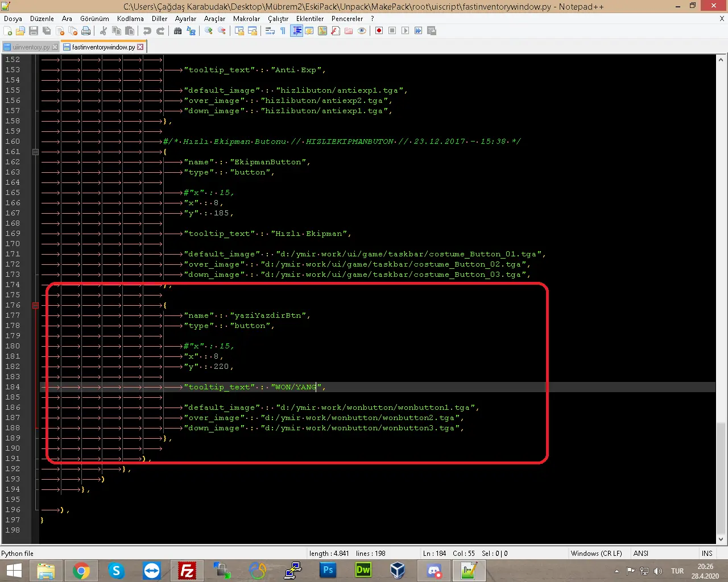The height and width of the screenshot is (582, 728).
Task: Open FileZilla from the taskbar
Action: click(187, 571)
